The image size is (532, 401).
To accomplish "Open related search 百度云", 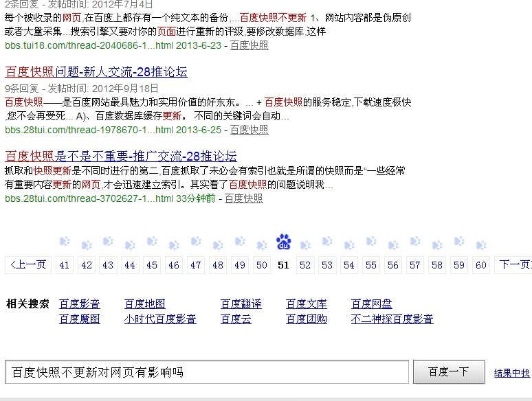I will 236,319.
